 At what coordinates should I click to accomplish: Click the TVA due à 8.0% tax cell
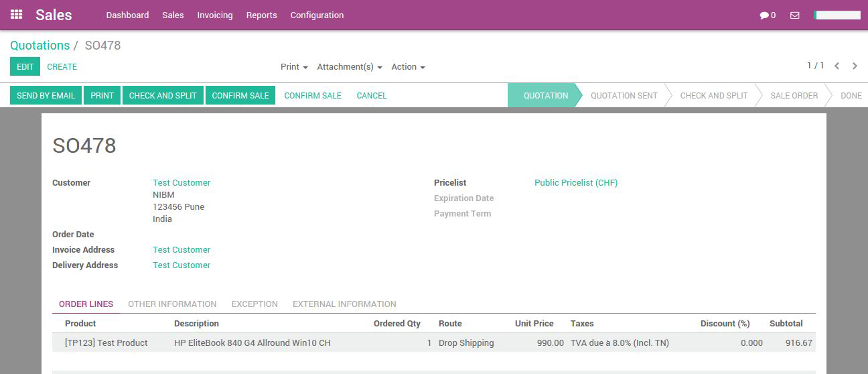point(620,342)
